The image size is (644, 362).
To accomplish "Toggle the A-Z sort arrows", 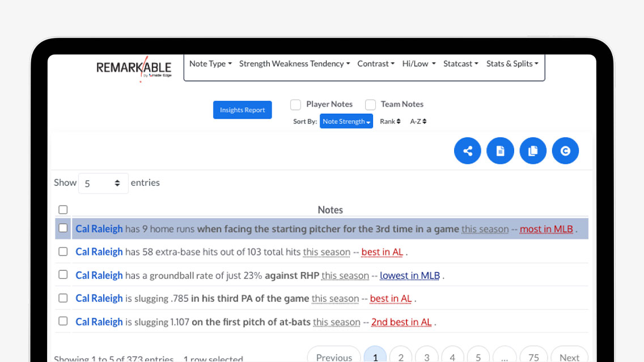I will [418, 121].
